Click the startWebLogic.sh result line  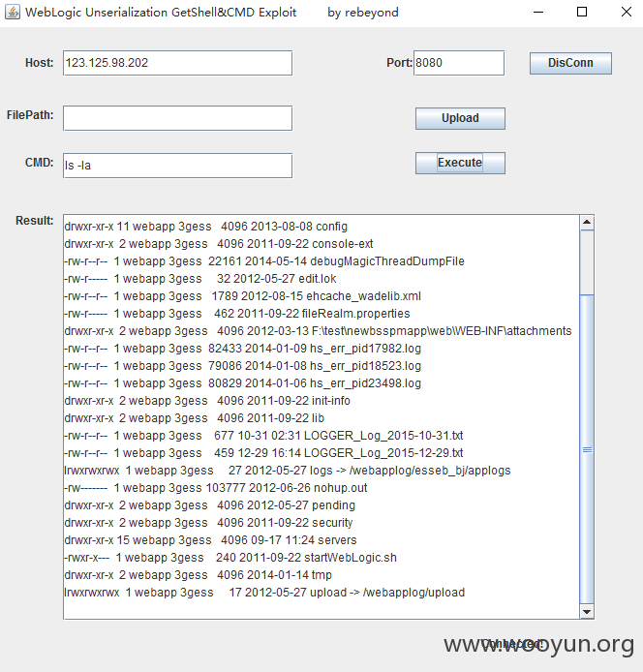230,558
